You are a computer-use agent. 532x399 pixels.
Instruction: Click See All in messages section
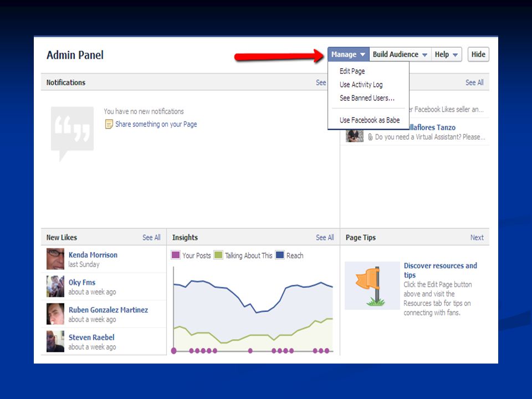tap(474, 83)
